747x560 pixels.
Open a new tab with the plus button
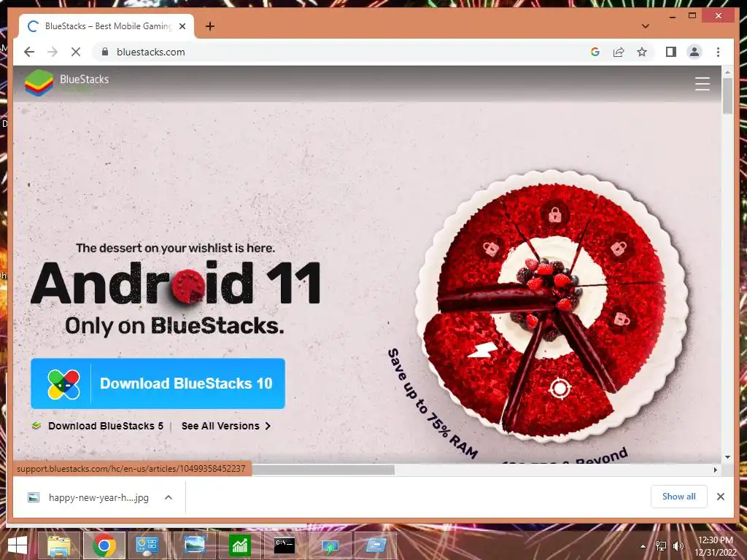[x=209, y=26]
